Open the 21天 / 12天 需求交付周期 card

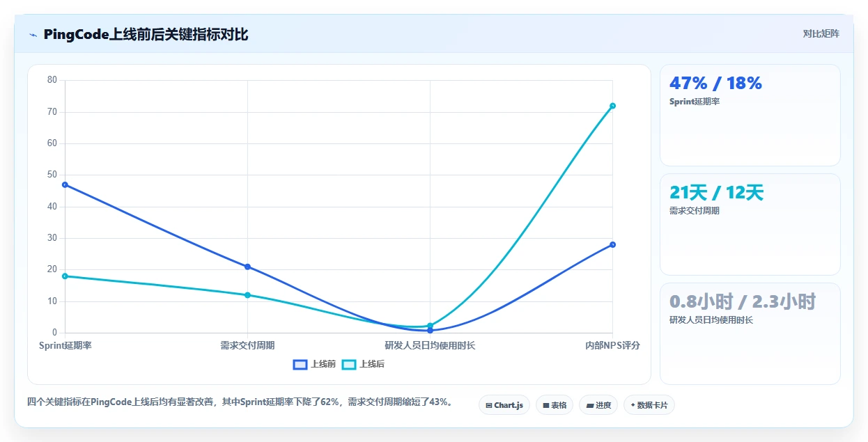coord(750,224)
